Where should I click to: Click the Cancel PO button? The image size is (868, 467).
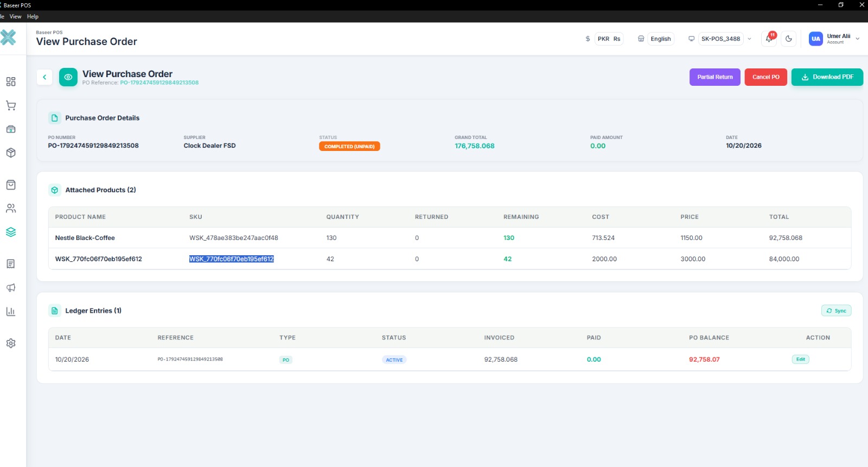pyautogui.click(x=766, y=77)
